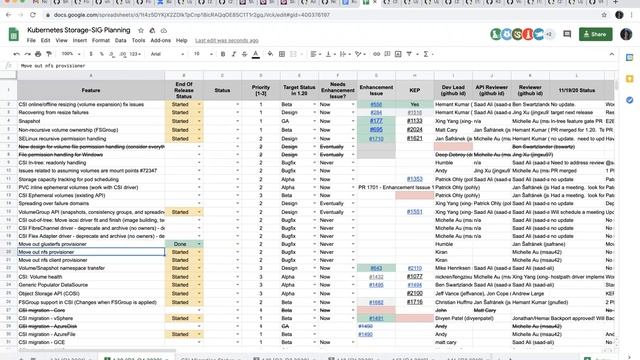Open Started dropdown in Snapshot row

pyautogui.click(x=199, y=121)
